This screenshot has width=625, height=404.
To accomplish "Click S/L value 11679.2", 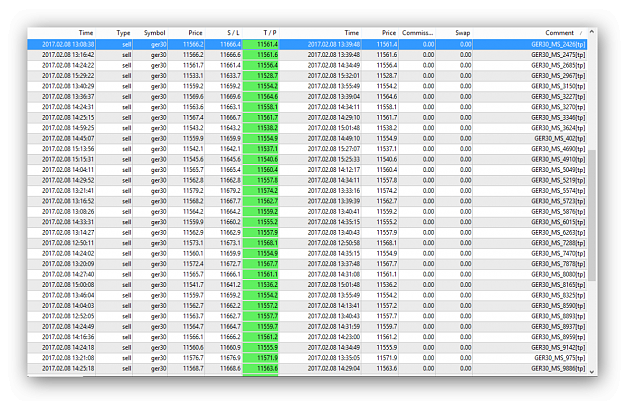I will pyautogui.click(x=230, y=190).
